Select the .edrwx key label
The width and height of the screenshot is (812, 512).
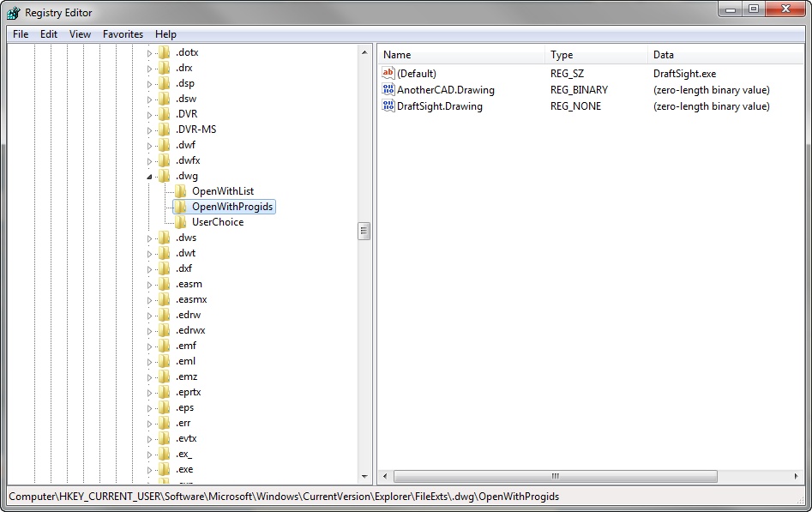click(x=190, y=331)
